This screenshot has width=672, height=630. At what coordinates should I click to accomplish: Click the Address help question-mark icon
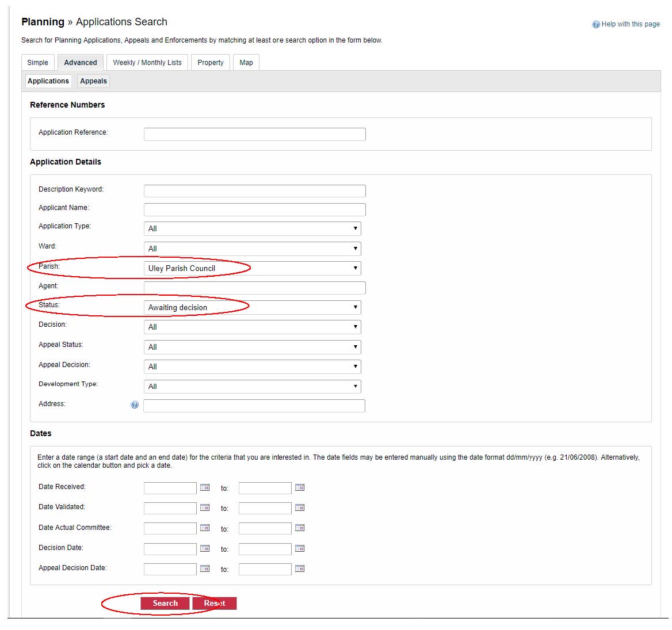135,405
